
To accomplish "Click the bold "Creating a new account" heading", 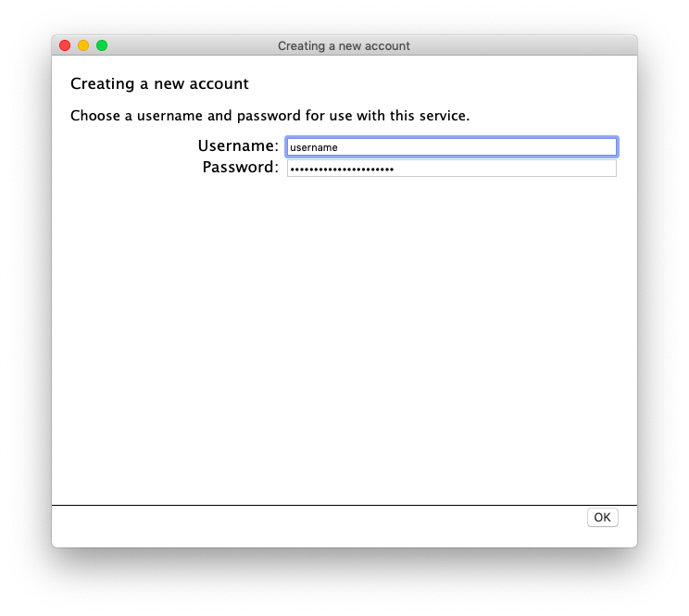I will point(159,83).
